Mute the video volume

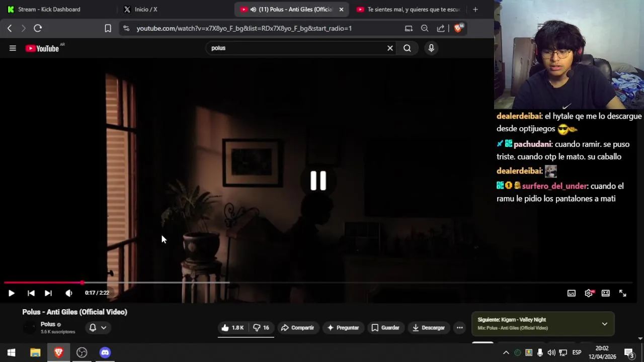click(x=69, y=293)
